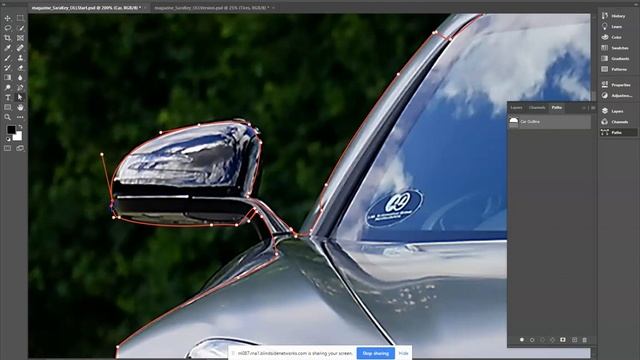Select the Paths tab
The height and width of the screenshot is (360, 640).
[557, 108]
